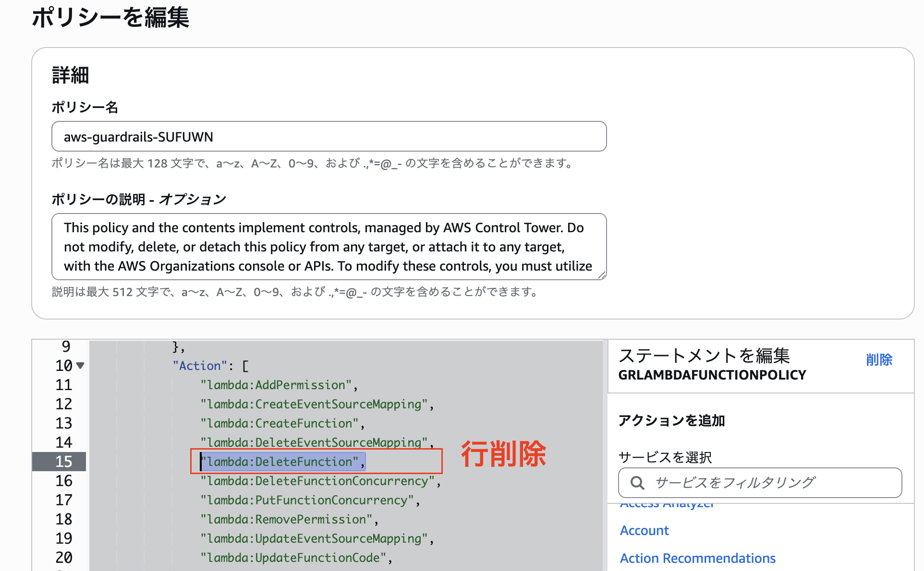Select the highlighted lambda:DeleteFunction line
Viewport: 924px width, 571px height.
coord(283,462)
